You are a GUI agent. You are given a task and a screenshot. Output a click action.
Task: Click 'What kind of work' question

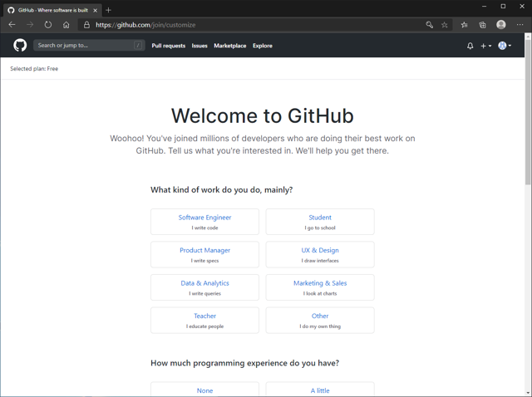222,189
